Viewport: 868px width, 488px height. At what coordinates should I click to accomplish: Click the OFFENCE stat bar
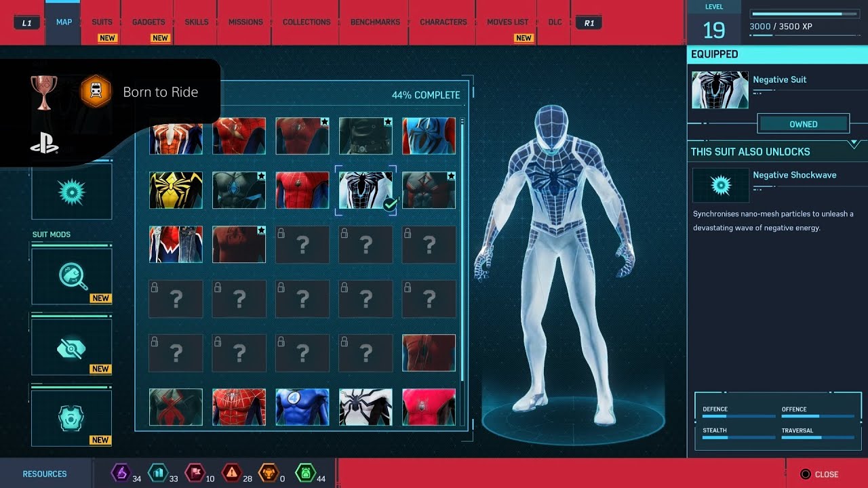[x=818, y=416]
